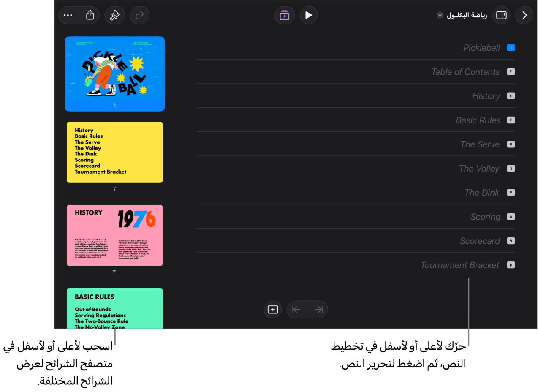
Task: Click the slide icon beside The Serve
Action: (511, 144)
